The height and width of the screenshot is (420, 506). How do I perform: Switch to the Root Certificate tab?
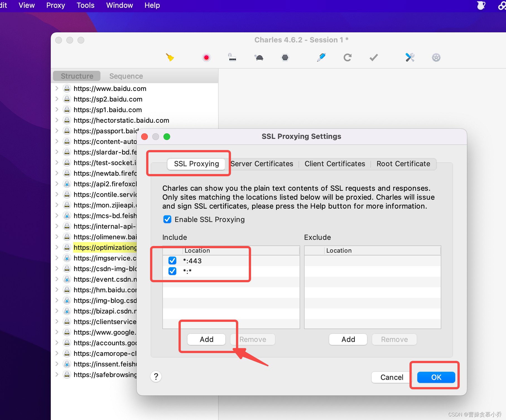pyautogui.click(x=403, y=164)
